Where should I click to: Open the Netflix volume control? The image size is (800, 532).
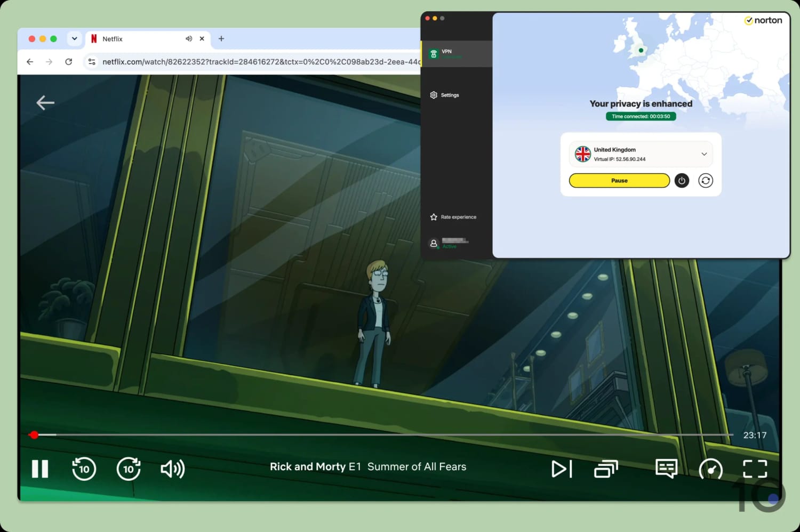click(172, 469)
